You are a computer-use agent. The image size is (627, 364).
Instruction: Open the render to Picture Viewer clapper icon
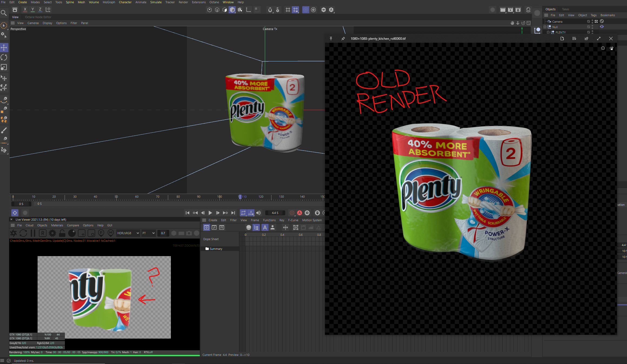click(x=510, y=10)
